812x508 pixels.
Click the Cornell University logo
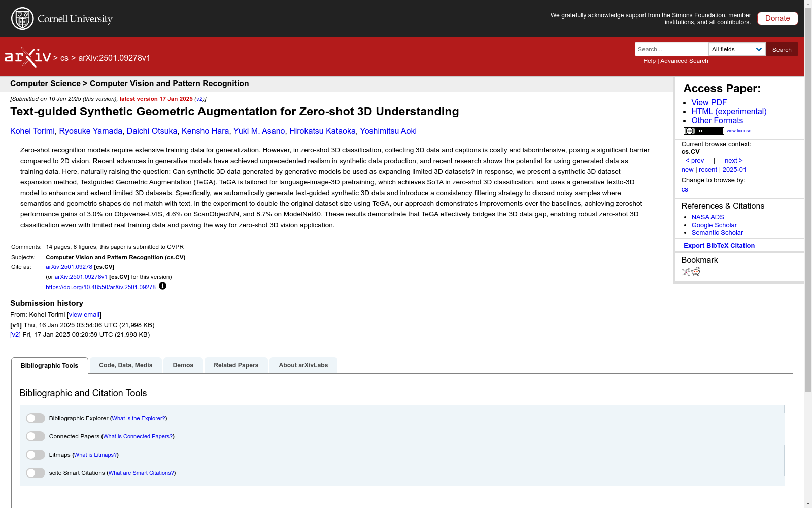coord(61,18)
